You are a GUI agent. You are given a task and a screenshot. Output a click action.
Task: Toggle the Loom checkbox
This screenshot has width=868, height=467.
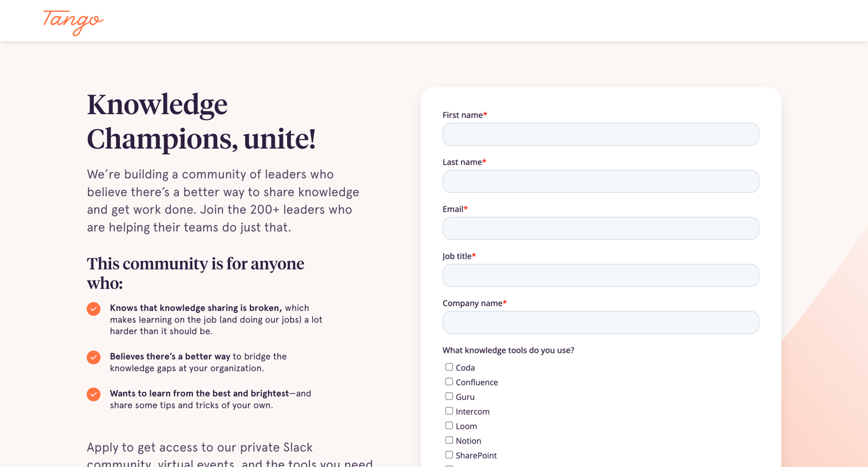[449, 426]
